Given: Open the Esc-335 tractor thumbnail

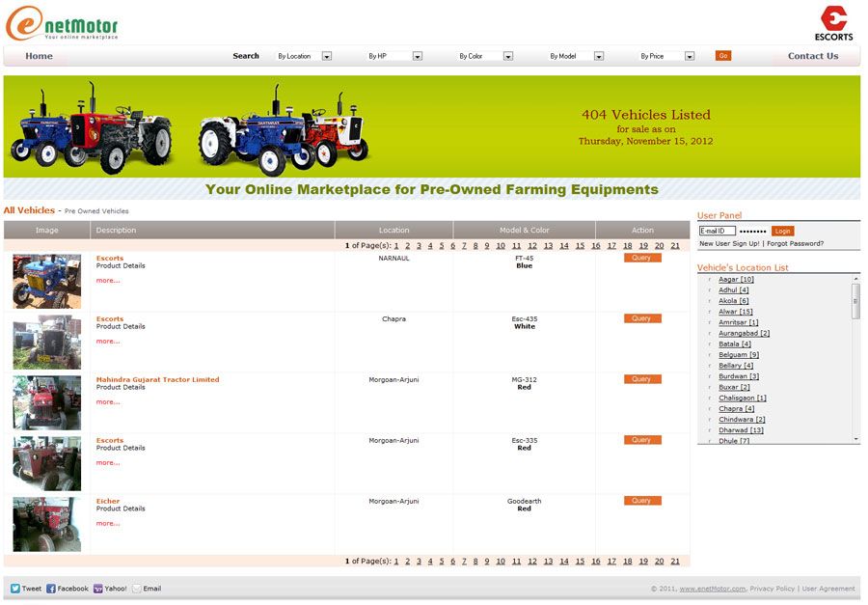Looking at the screenshot, I should [x=47, y=464].
